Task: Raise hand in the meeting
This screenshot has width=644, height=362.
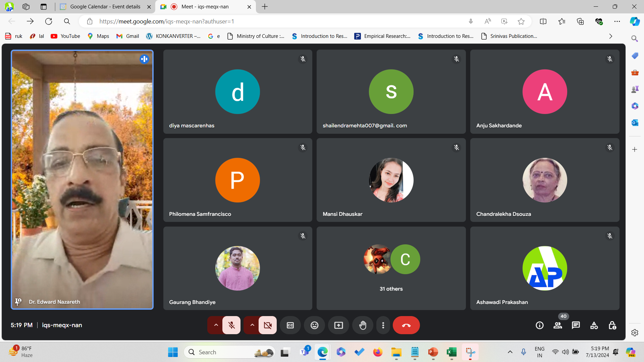Action: [363, 325]
